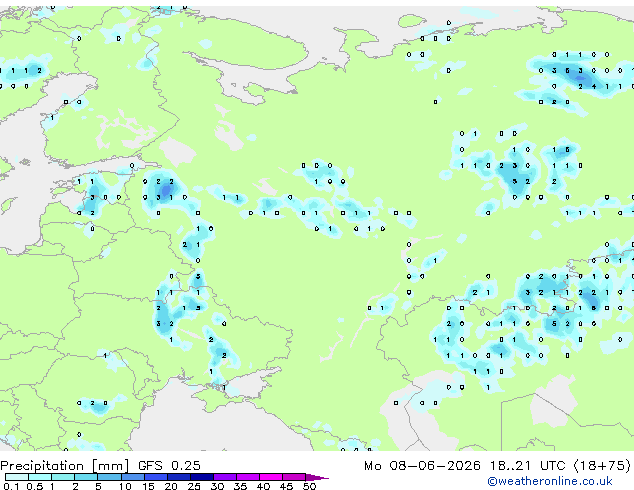Click the above-50 mm arrow tip of legend
This screenshot has height=490, width=634.
click(x=317, y=478)
